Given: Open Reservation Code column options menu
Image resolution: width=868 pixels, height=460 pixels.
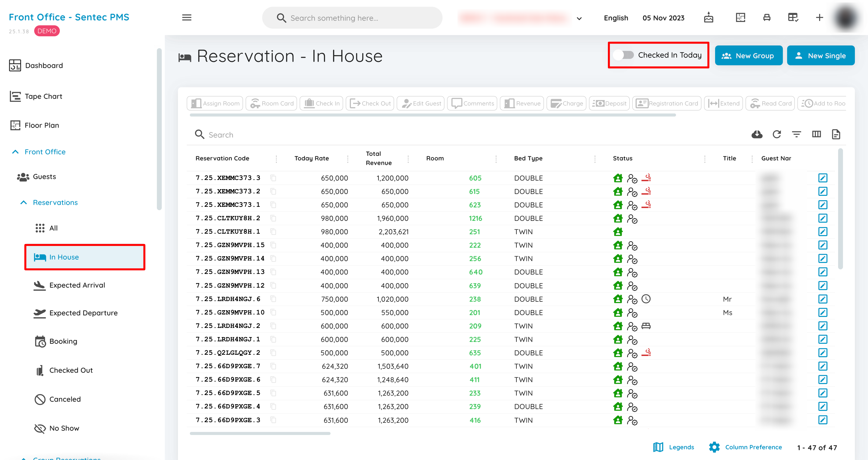Looking at the screenshot, I should 276,159.
